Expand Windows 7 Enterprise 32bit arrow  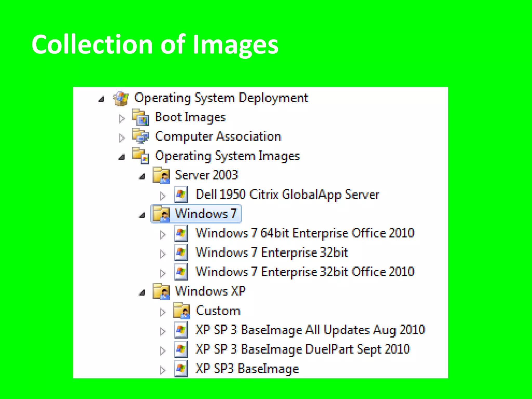pyautogui.click(x=163, y=254)
